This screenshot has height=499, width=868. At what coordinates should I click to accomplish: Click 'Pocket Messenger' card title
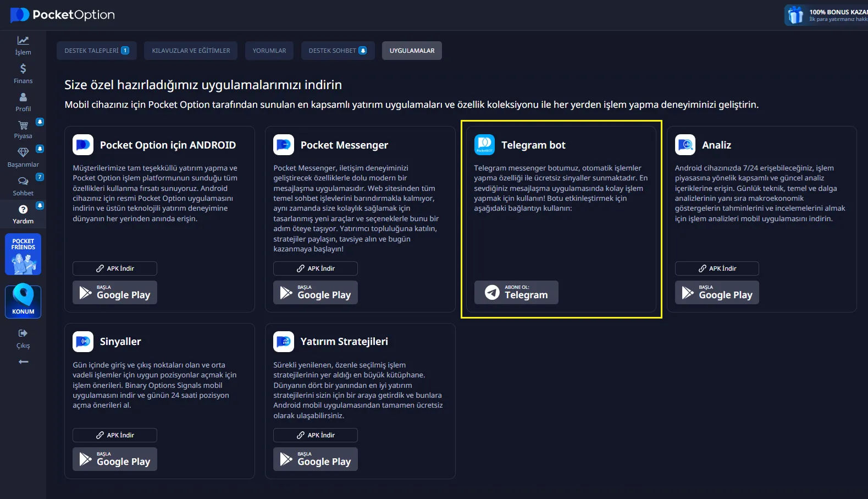point(344,145)
